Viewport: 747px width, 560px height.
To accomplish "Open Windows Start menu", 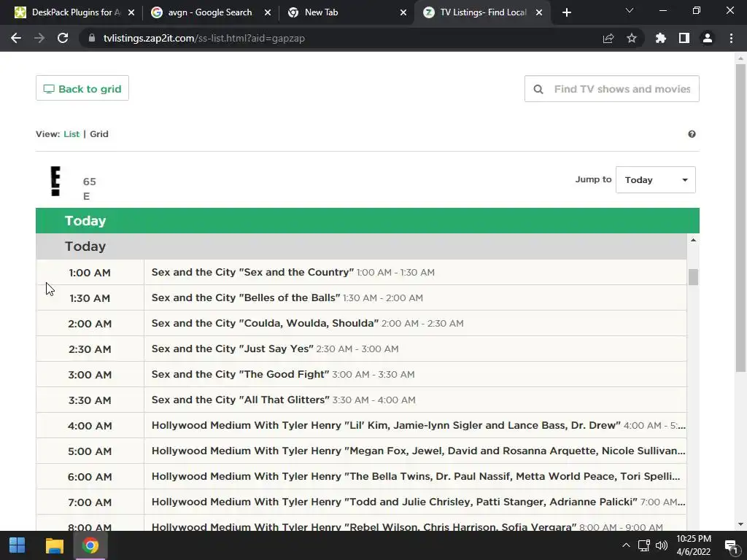I will click(x=18, y=545).
